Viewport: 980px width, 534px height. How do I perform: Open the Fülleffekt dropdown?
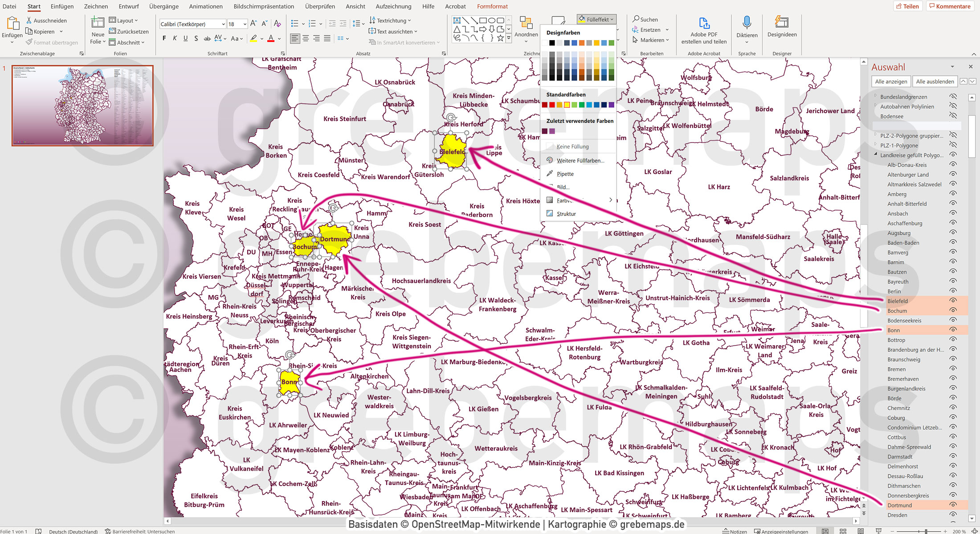[x=596, y=19]
